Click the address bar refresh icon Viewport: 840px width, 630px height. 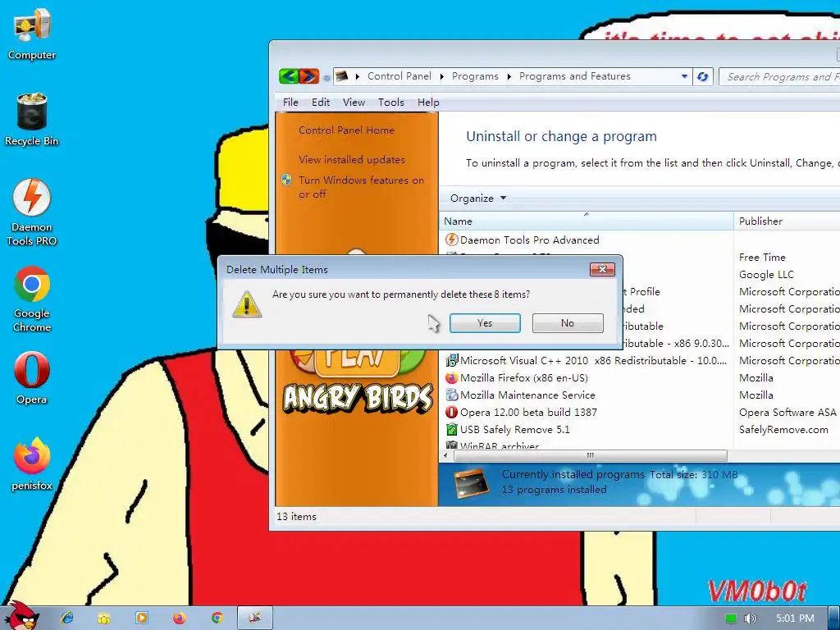pos(702,76)
